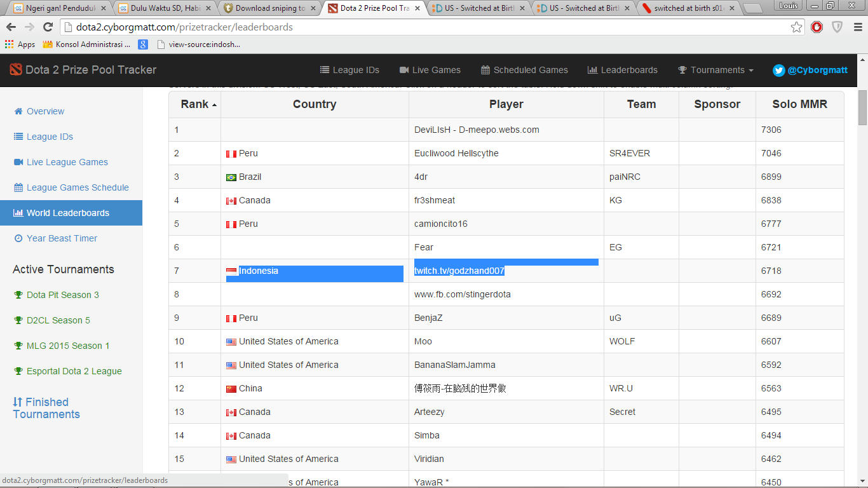The image size is (868, 488).
Task: Click the Indonesia country cell
Action: coord(315,271)
